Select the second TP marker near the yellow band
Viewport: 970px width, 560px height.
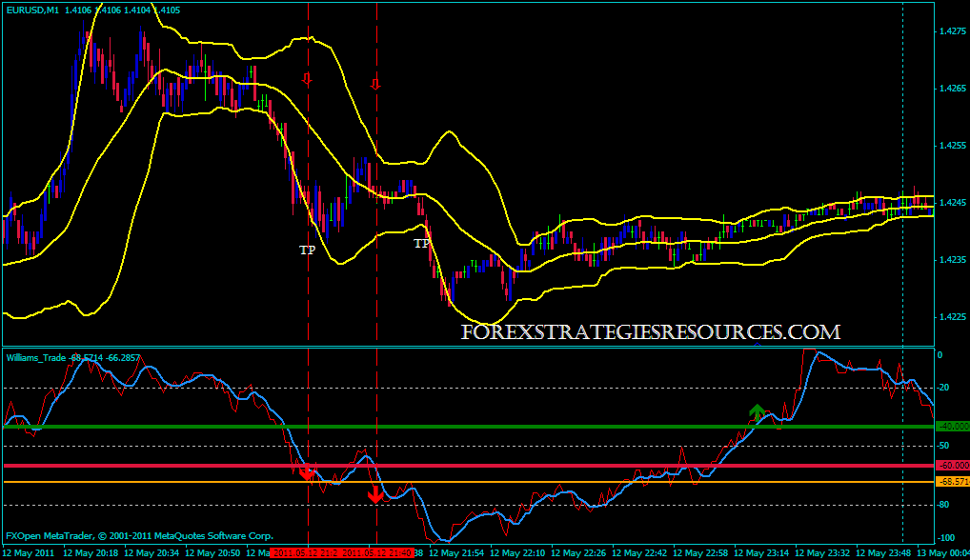pyautogui.click(x=420, y=243)
